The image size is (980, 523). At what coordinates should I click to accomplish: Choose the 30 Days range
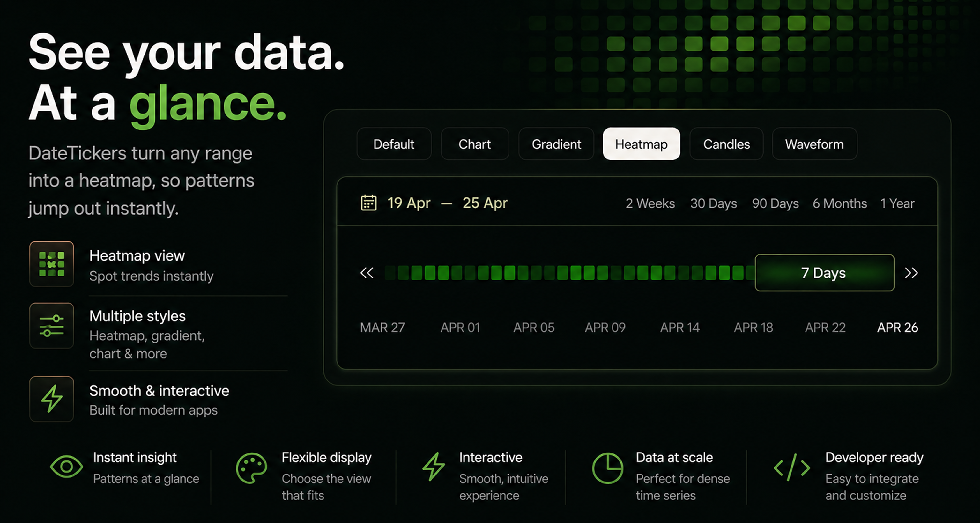(714, 203)
